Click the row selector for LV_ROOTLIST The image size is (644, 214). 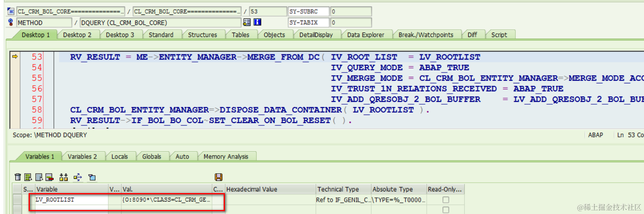17,200
